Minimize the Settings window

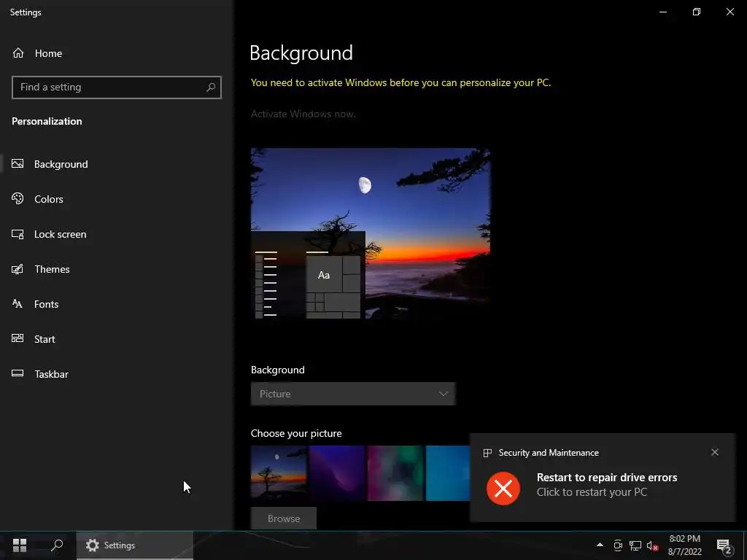click(663, 12)
